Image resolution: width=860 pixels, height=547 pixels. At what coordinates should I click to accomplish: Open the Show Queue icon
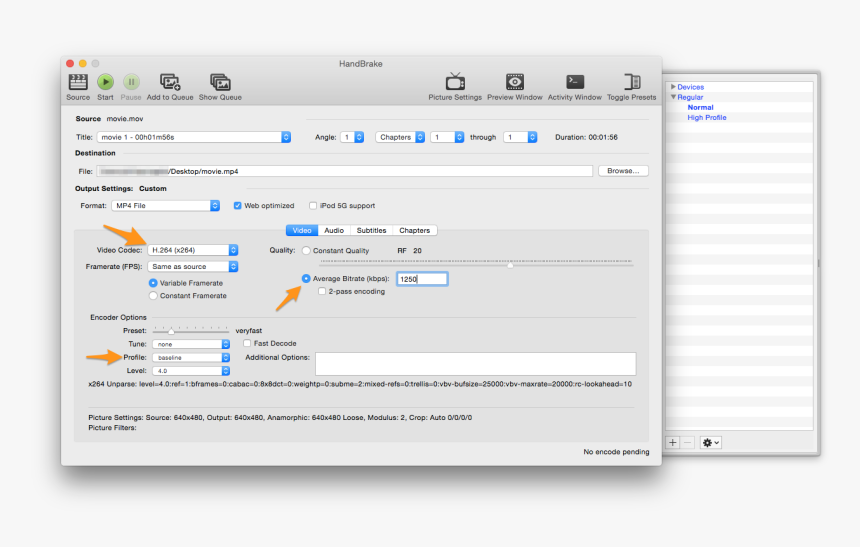pyautogui.click(x=220, y=82)
